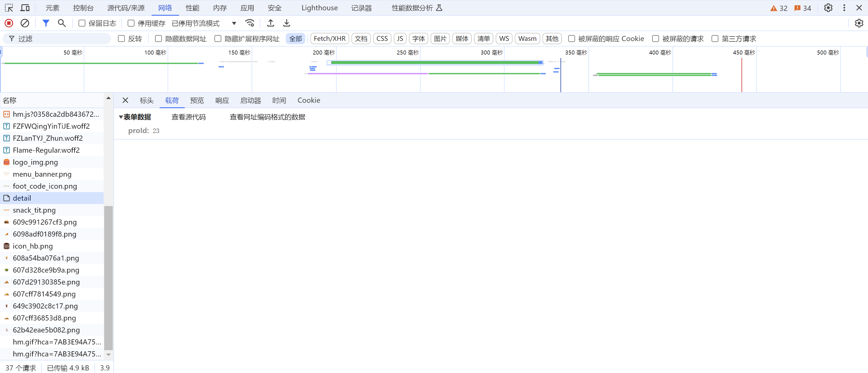The width and height of the screenshot is (868, 373).
Task: Open the 控制台 panel tab
Action: (x=83, y=8)
